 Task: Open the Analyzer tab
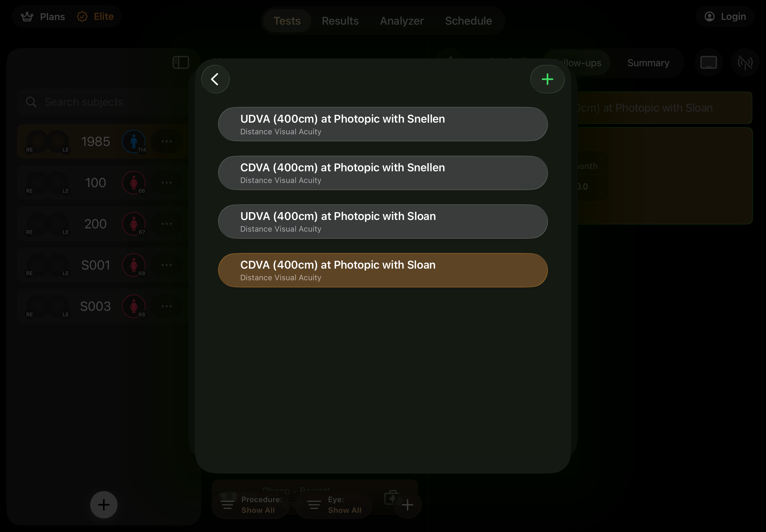pyautogui.click(x=402, y=21)
